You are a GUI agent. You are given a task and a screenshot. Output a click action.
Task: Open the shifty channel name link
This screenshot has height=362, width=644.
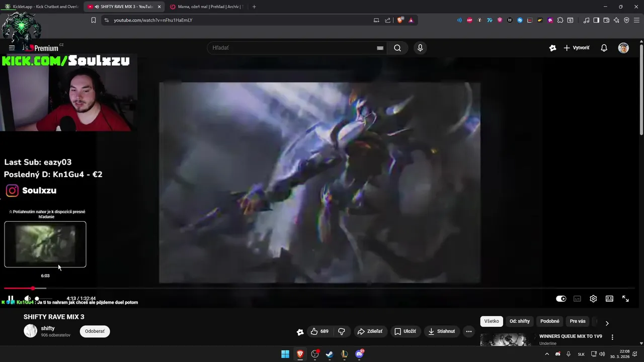point(48,328)
